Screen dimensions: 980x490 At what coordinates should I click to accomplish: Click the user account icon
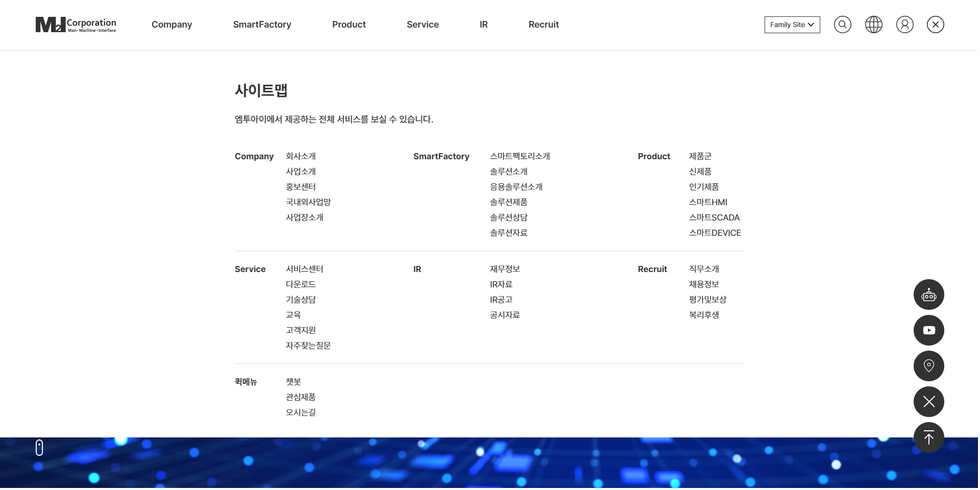point(904,24)
